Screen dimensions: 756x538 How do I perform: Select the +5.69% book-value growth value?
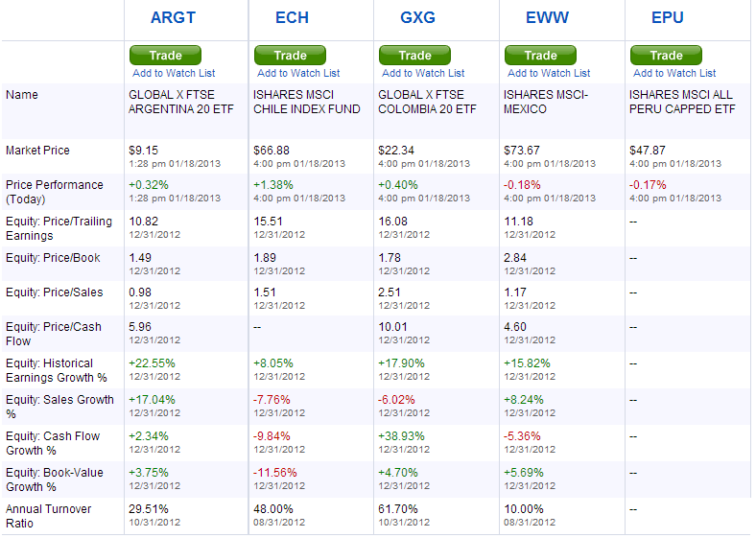pos(524,473)
